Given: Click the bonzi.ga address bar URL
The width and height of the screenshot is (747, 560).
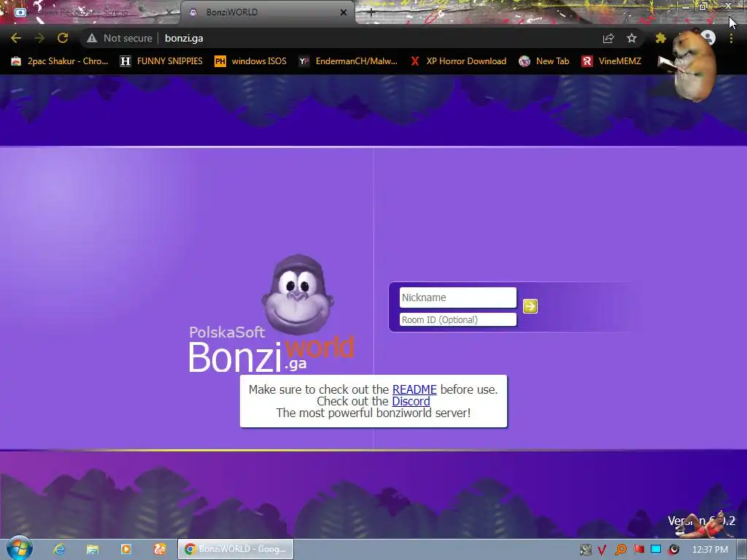Looking at the screenshot, I should coord(184,38).
